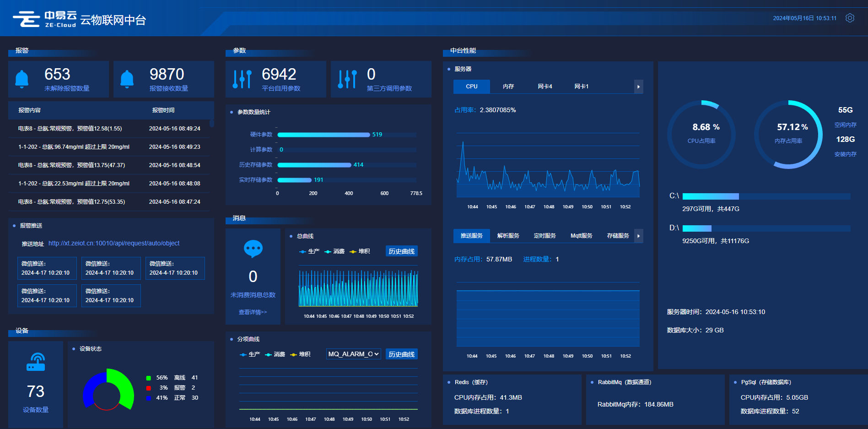Click the PgSql (存储数据库) panel title

tap(766, 382)
